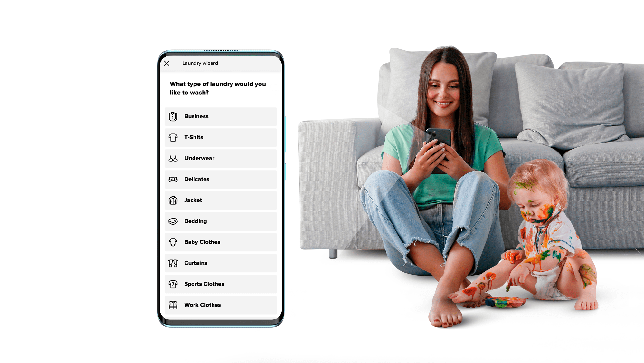Select Delicates laundry type icon

(173, 179)
